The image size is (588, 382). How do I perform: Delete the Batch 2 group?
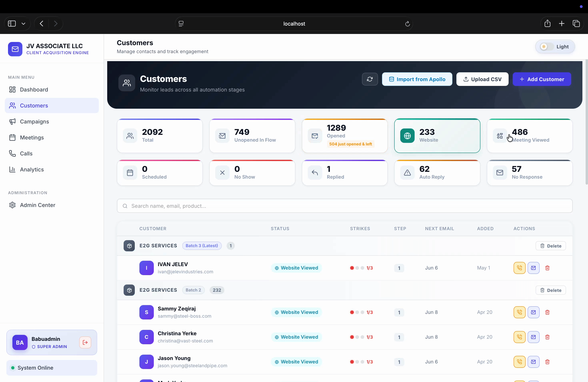click(x=550, y=290)
